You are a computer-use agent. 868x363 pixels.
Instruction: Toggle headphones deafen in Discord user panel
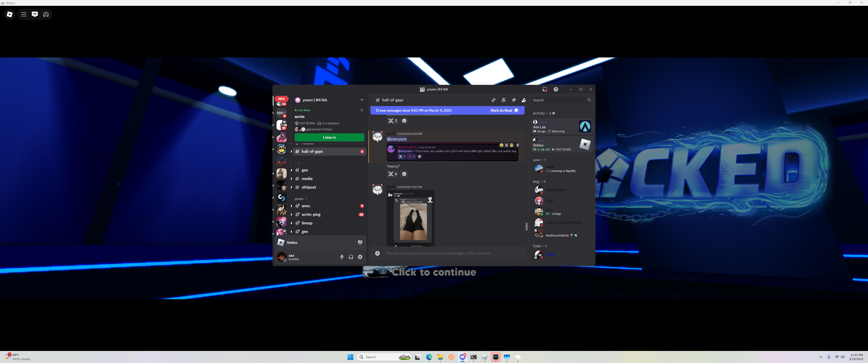coord(351,257)
